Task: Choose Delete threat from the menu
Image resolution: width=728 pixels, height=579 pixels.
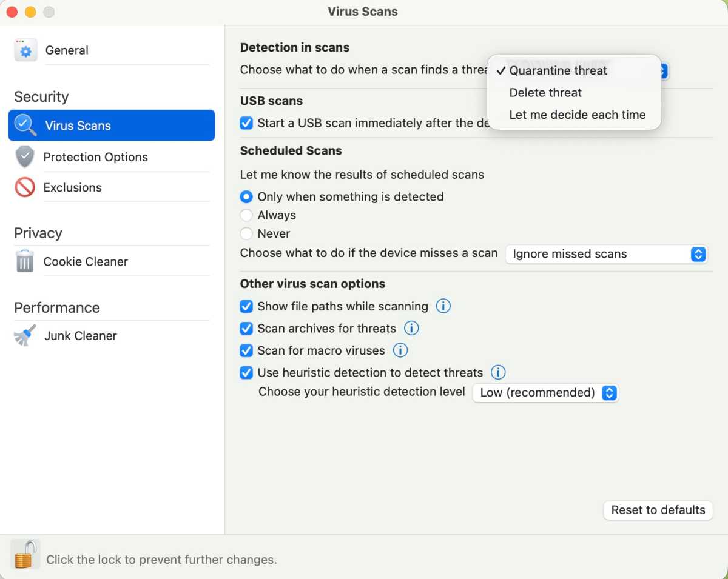Action: 574,93
